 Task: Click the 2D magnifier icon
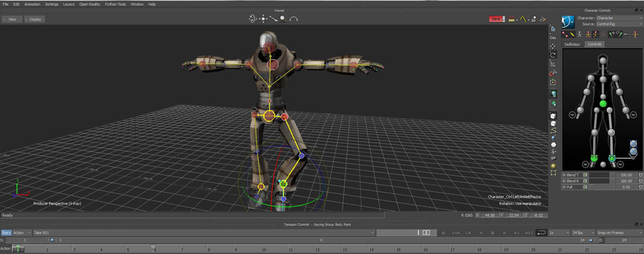pos(533,19)
